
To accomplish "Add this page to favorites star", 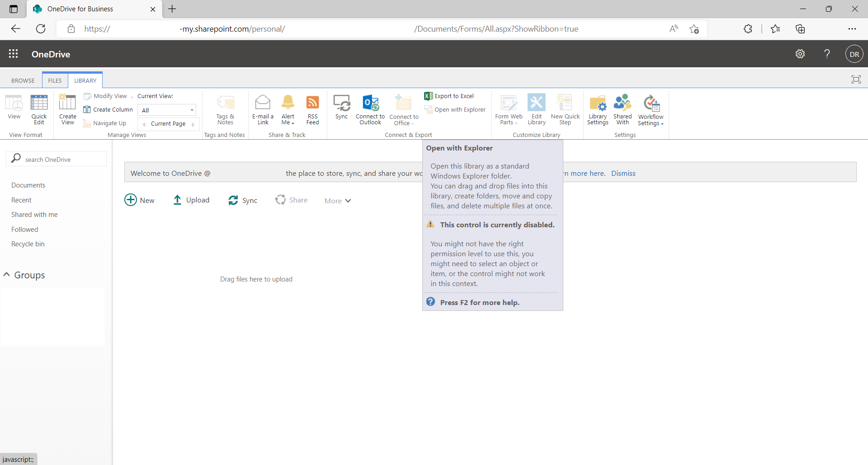I will pos(694,29).
